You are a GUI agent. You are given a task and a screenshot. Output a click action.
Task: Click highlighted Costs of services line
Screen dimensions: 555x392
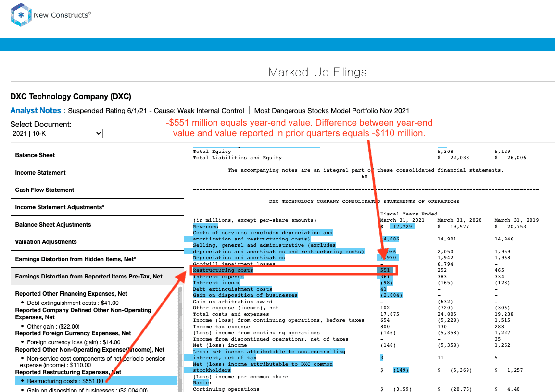(x=263, y=236)
